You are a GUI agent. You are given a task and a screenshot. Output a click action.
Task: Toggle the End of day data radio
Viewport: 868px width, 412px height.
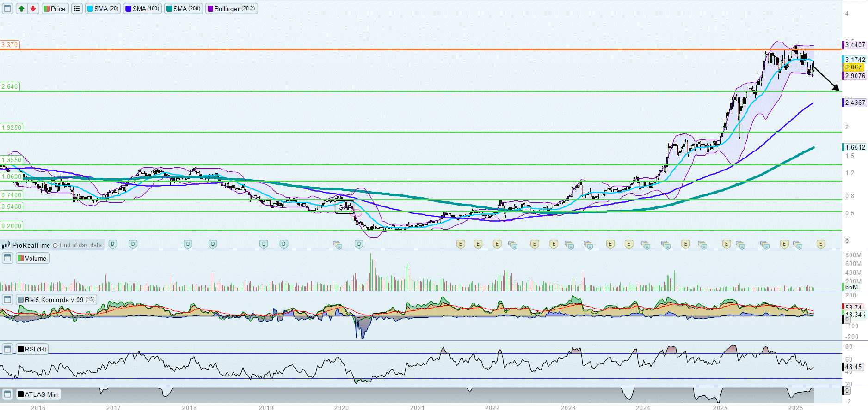pos(55,246)
